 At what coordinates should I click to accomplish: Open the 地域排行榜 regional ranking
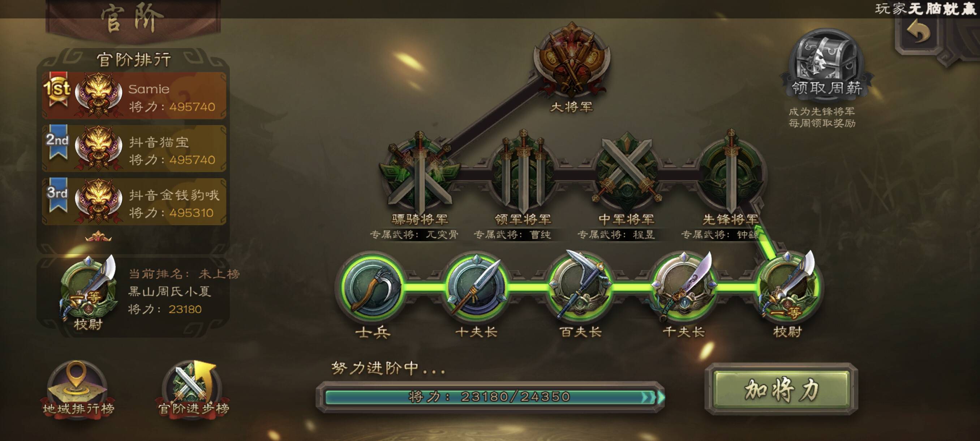(78, 389)
